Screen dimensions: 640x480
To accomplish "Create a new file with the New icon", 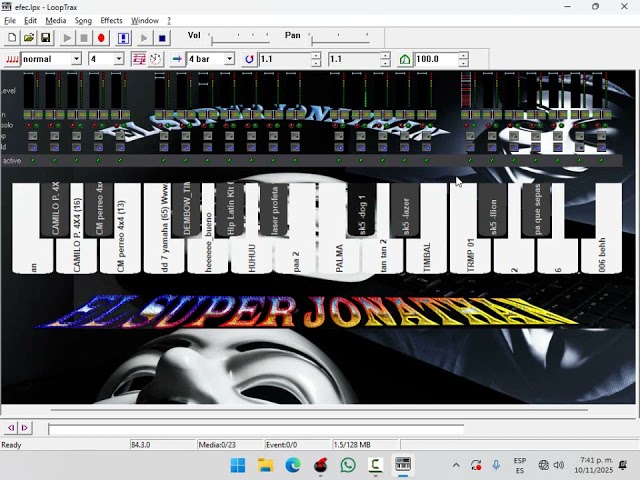I will pyautogui.click(x=12, y=38).
